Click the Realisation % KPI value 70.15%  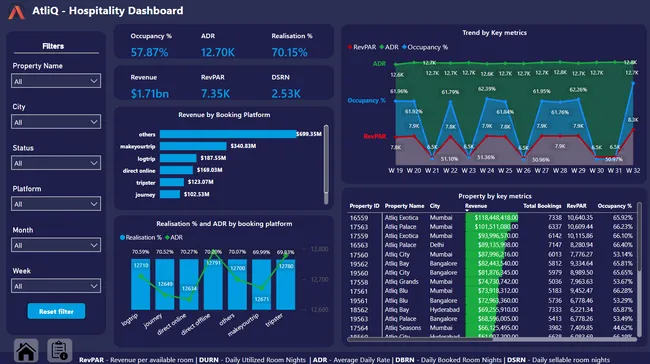(x=289, y=53)
